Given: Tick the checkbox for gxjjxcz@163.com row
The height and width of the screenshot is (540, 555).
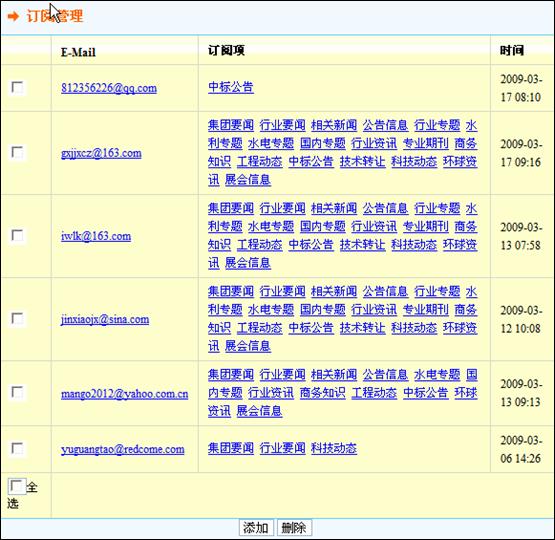Looking at the screenshot, I should point(17,153).
